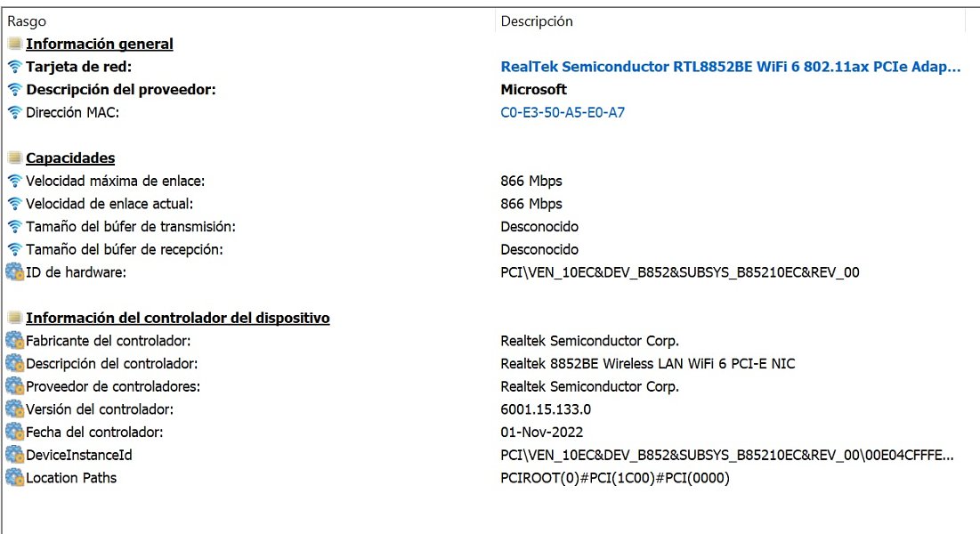980x534 pixels.
Task: Click WiFi icon beside Velocidad máxima de enlace
Action: point(15,182)
